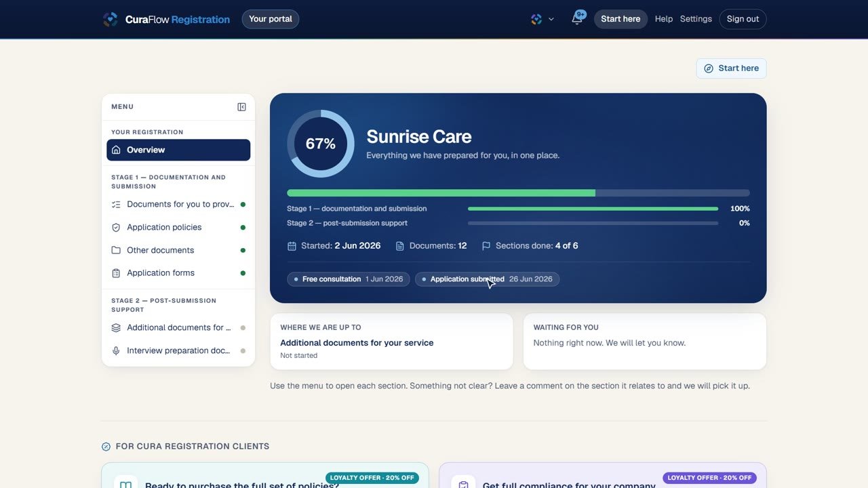Open Additional documents for your service menu item
The image size is (868, 488).
pos(178,327)
